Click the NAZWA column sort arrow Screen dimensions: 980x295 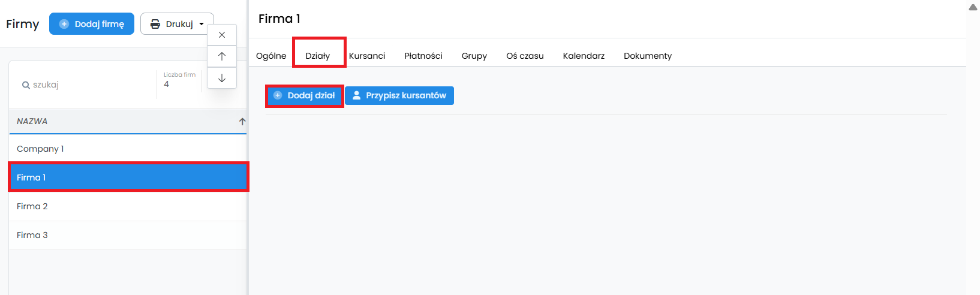coord(242,121)
